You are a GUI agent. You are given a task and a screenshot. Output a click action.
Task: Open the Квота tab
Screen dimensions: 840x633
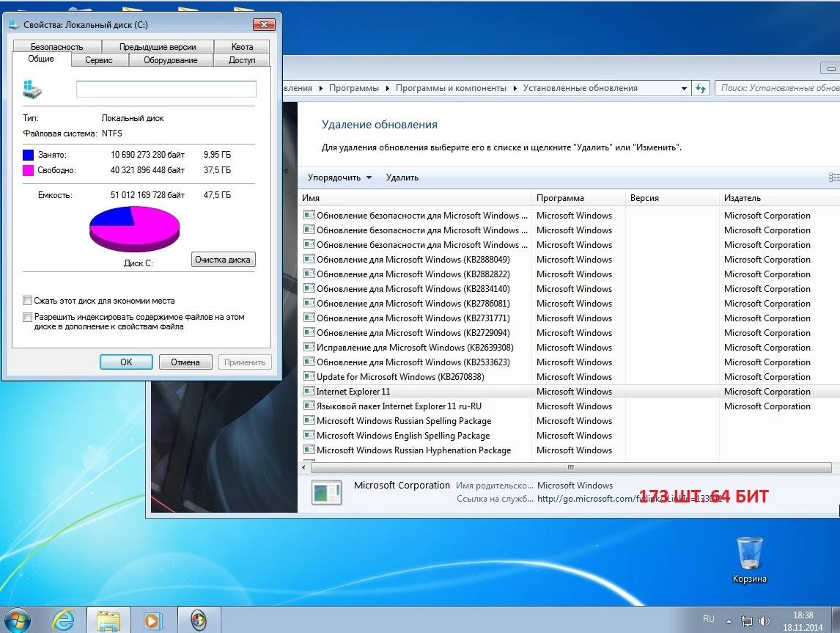[x=242, y=47]
